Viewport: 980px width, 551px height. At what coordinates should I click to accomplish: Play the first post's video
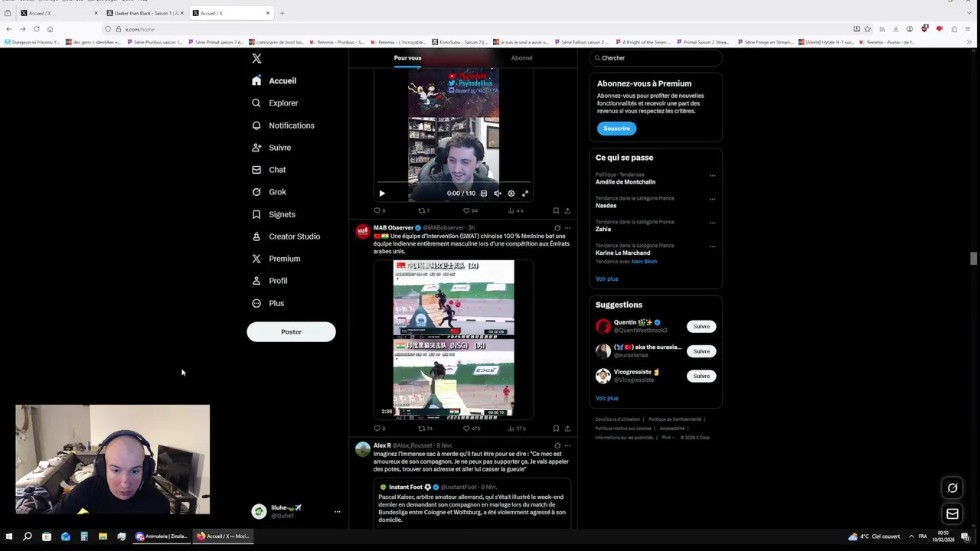point(382,194)
